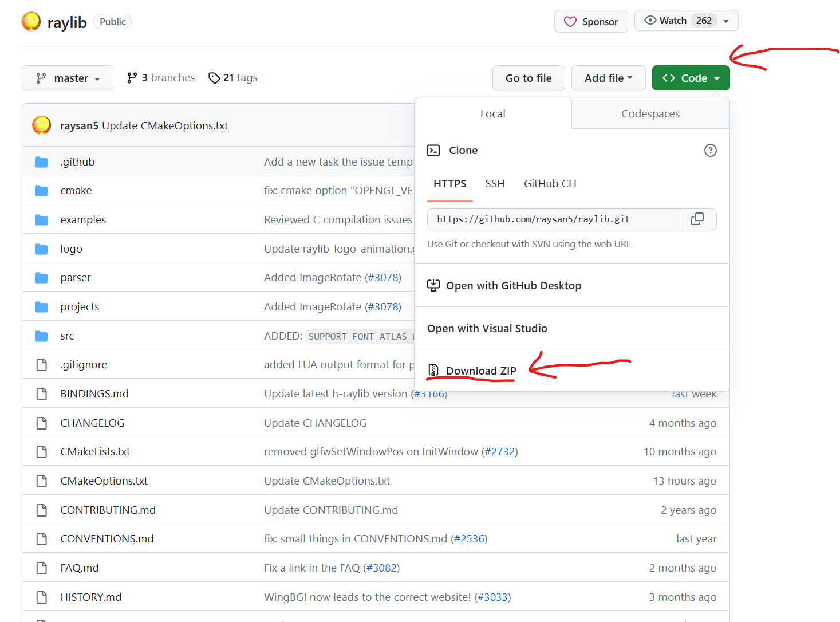
Task: Click the src folder icon
Action: (x=41, y=336)
